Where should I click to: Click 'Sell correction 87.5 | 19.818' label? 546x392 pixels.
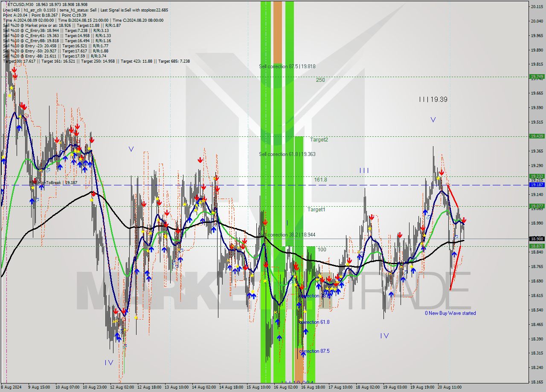(x=287, y=66)
